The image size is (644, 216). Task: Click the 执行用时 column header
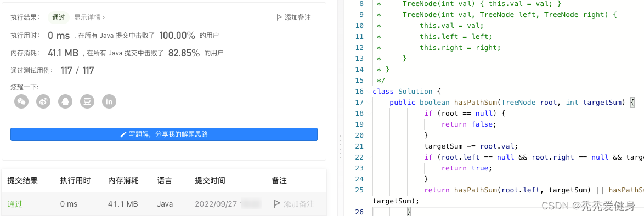coord(75,180)
